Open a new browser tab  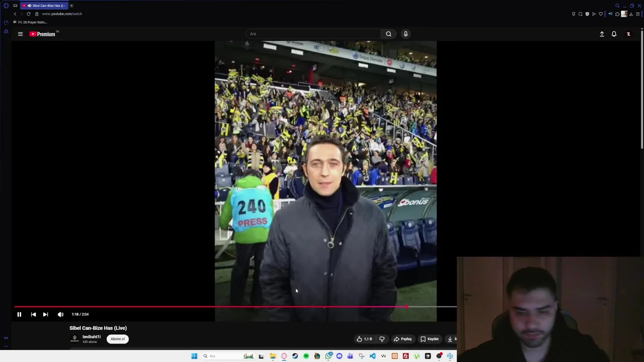pyautogui.click(x=71, y=6)
